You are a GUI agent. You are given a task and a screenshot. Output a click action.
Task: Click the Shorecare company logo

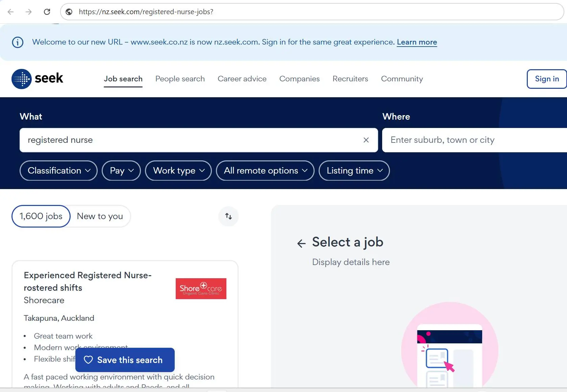pyautogui.click(x=201, y=289)
